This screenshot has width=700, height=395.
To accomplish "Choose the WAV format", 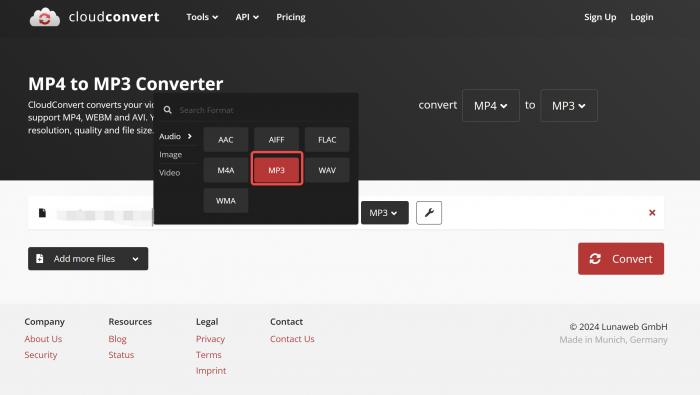I will (327, 170).
